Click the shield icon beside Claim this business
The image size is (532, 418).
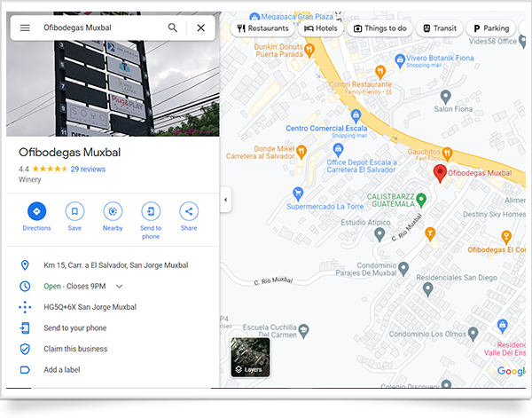coord(25,349)
